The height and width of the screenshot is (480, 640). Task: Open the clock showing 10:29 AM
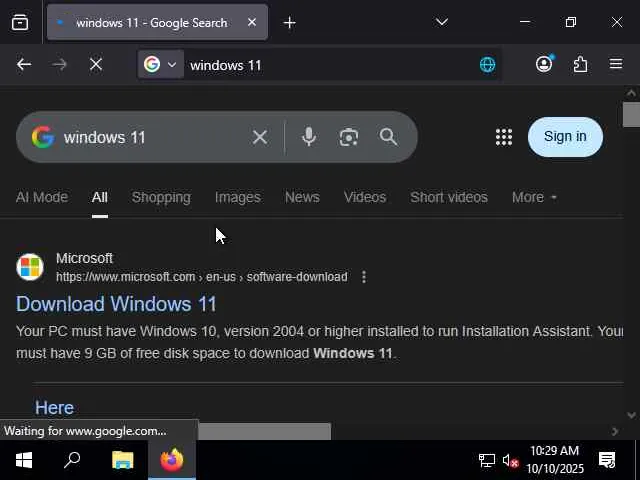tap(555, 460)
